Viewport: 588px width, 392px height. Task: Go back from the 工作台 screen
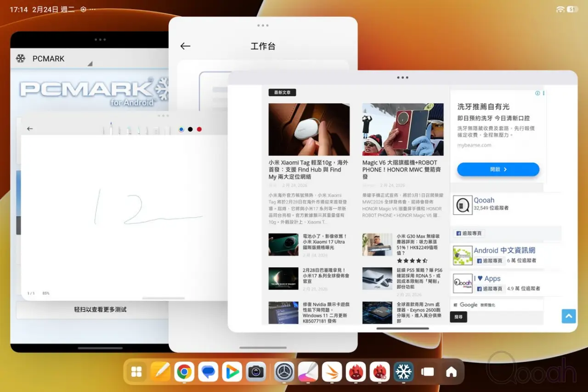(x=185, y=46)
